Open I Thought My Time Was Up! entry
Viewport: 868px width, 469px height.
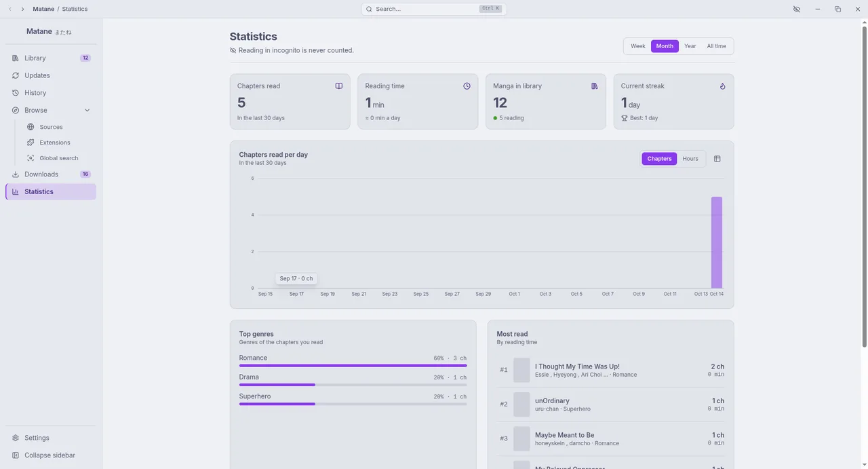click(x=611, y=371)
